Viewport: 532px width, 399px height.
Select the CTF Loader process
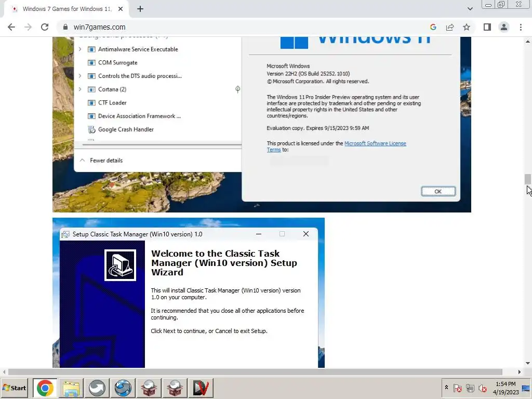[112, 102]
